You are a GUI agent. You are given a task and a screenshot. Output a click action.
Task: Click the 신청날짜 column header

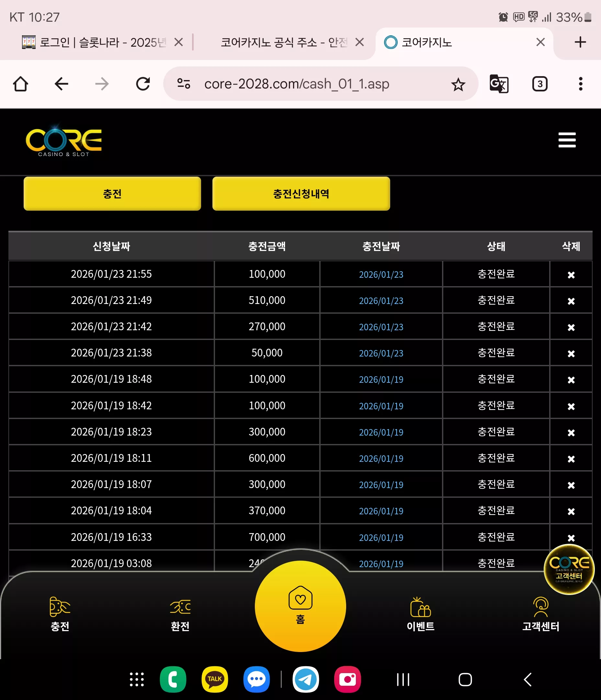click(111, 246)
